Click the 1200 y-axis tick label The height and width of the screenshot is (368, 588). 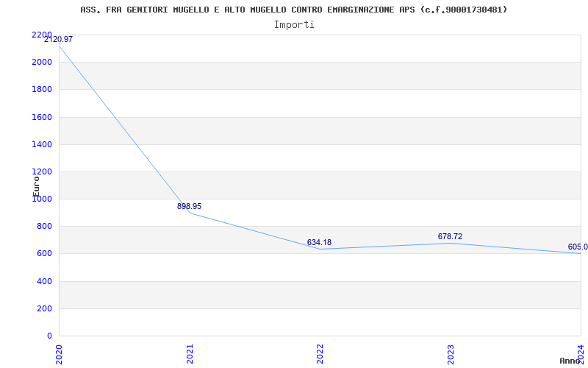[42, 172]
